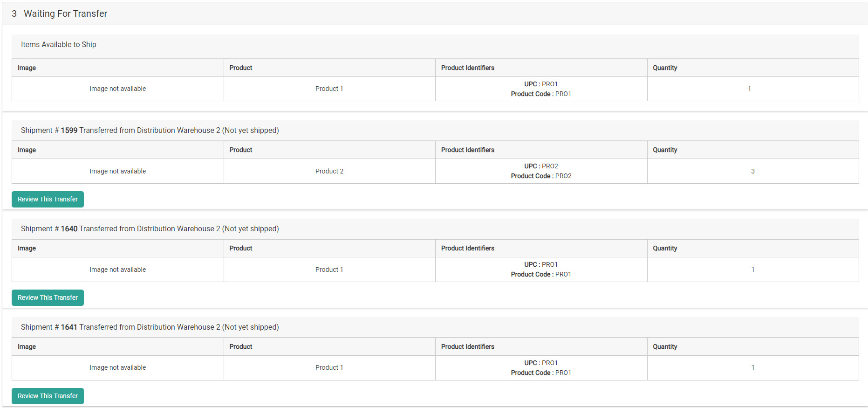
Task: Click the Quantity column header under Shipment 1641
Action: click(665, 346)
